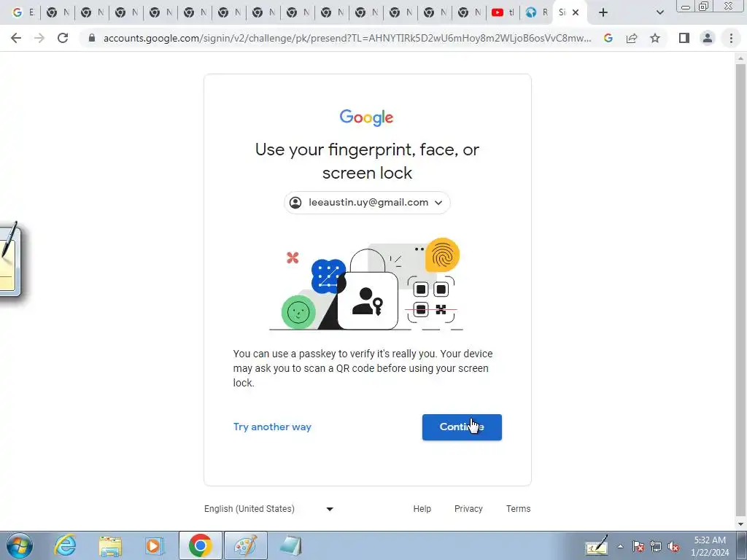
Task: Click the scrollbar down arrow
Action: click(740, 524)
